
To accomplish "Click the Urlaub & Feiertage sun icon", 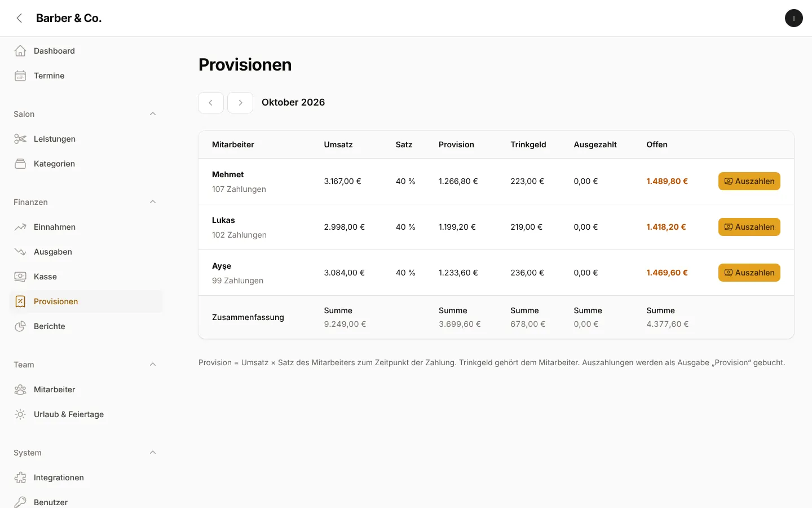I will tap(20, 414).
